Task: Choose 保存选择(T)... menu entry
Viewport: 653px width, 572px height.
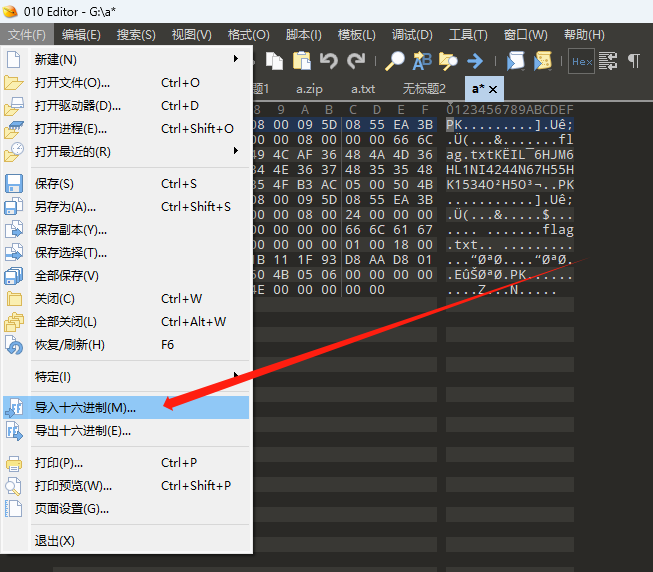Action: pos(126,253)
